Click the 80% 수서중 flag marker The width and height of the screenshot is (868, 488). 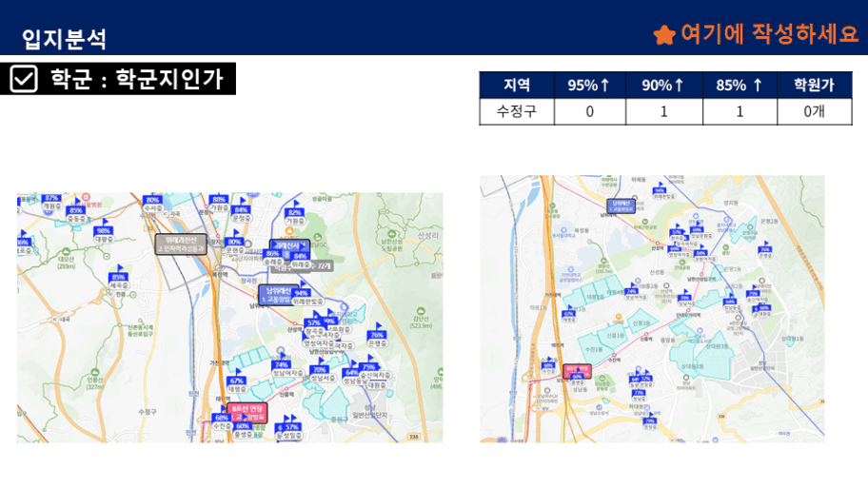pos(153,203)
